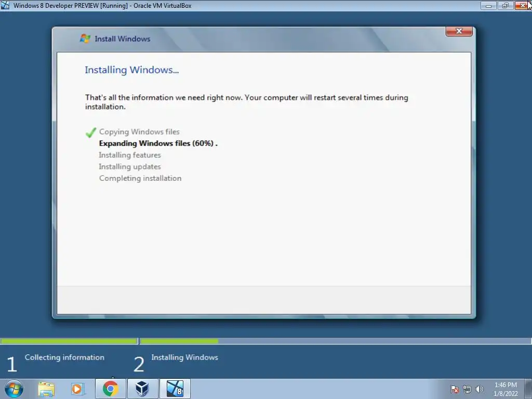Click the 'Completing installation' step
The image size is (532, 399).
click(140, 178)
